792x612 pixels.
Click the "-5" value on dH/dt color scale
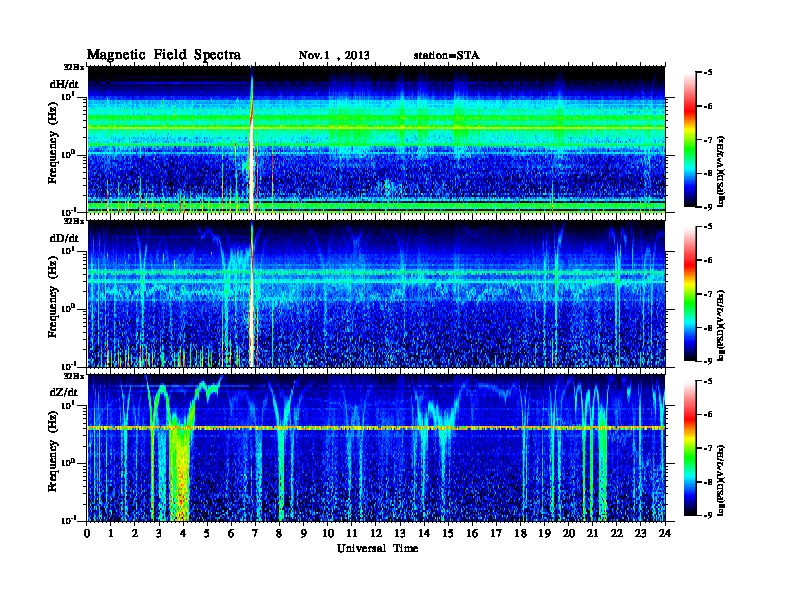click(x=708, y=73)
